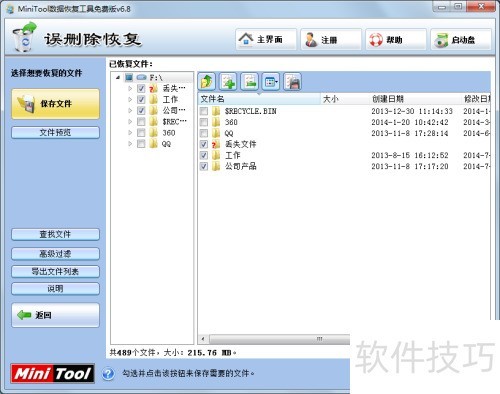
Task: Go up one folder level via toolbar
Action: pos(207,82)
